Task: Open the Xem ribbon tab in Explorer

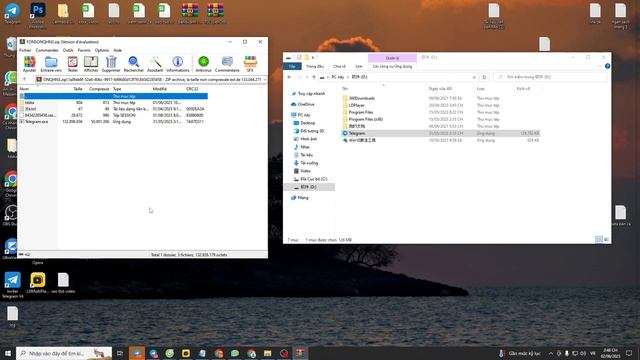Action: click(358, 66)
